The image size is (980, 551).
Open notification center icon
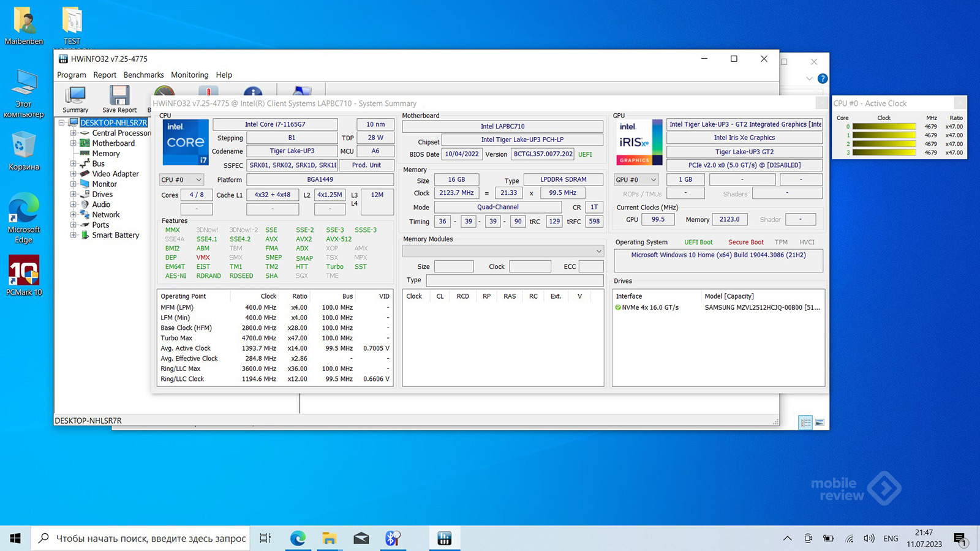click(x=960, y=539)
